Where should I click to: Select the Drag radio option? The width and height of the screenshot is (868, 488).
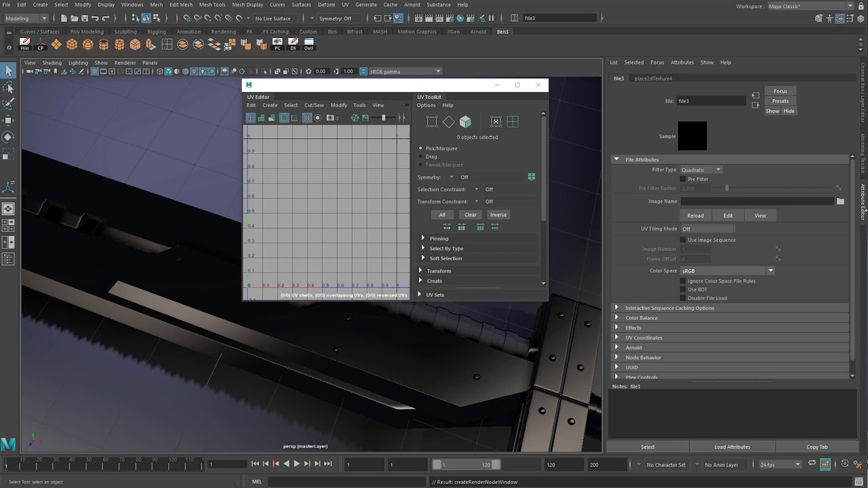(x=420, y=157)
